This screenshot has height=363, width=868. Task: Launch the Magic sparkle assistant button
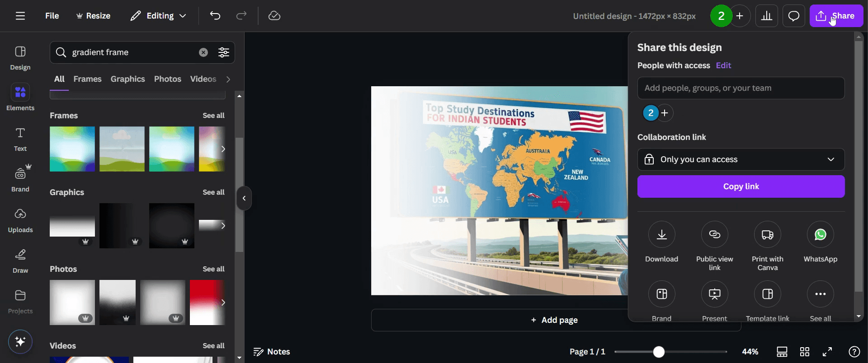pyautogui.click(x=20, y=341)
